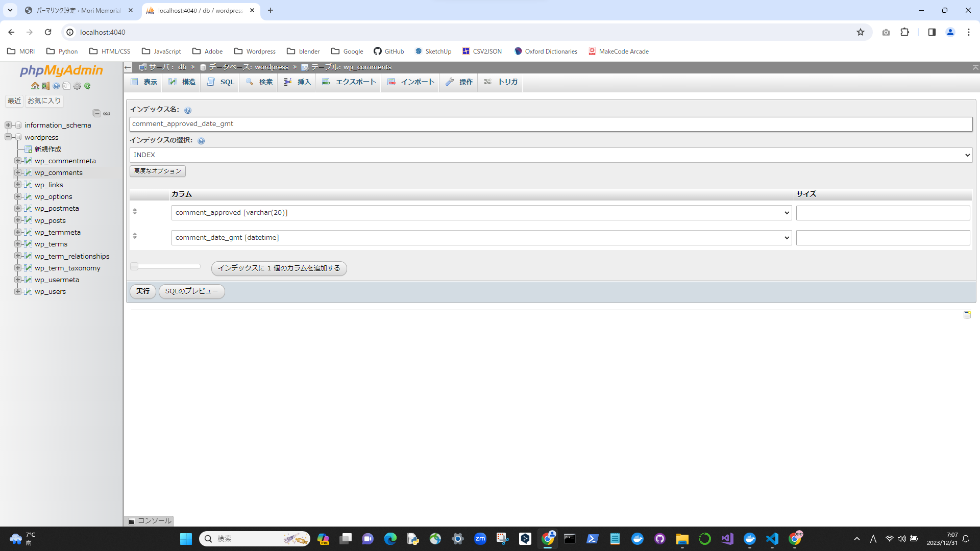Click the navigation panel settings gear icon
The width and height of the screenshot is (980, 551).
[77, 86]
